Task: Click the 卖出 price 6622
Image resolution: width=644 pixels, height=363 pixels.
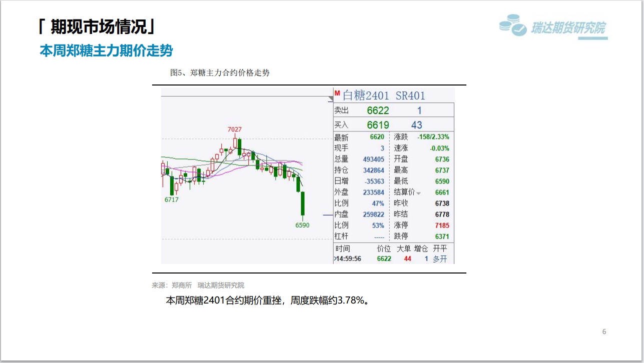Action: click(378, 110)
